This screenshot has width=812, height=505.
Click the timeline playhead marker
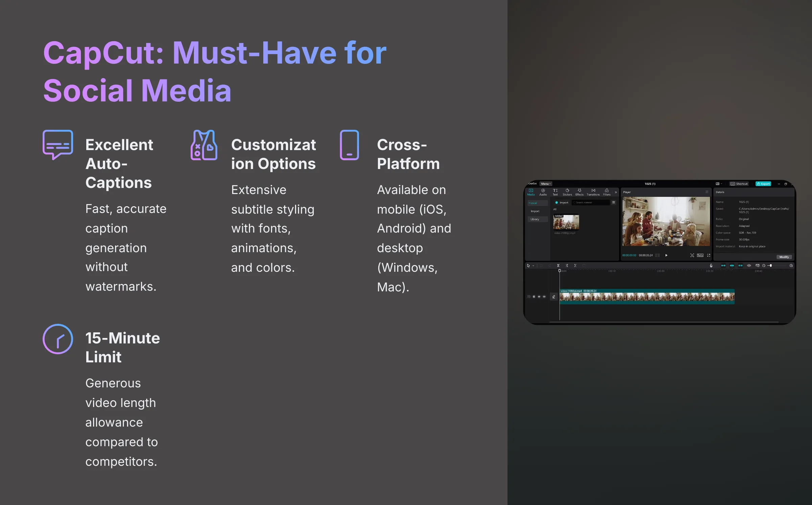[560, 271]
